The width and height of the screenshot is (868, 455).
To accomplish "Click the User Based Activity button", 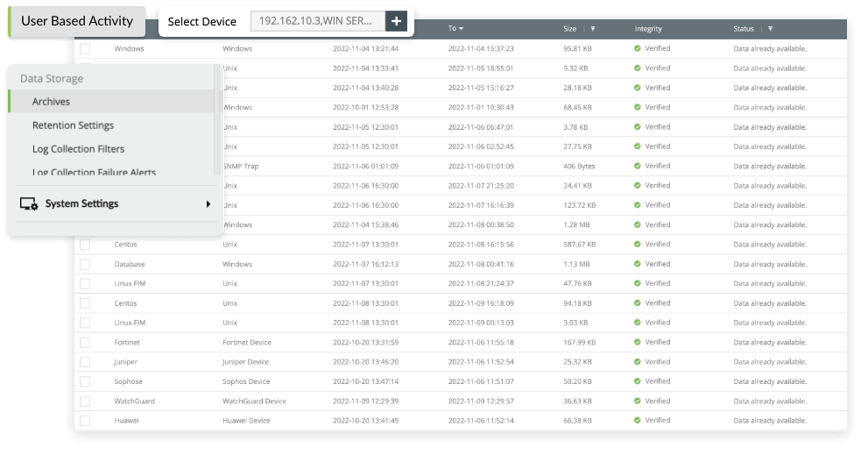I will click(x=77, y=21).
